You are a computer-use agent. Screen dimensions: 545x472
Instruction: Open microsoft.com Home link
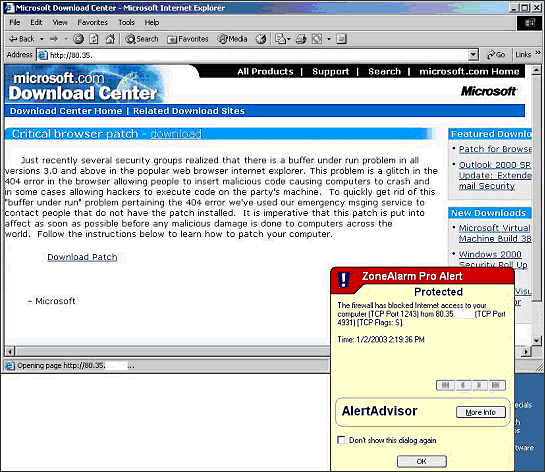[469, 71]
